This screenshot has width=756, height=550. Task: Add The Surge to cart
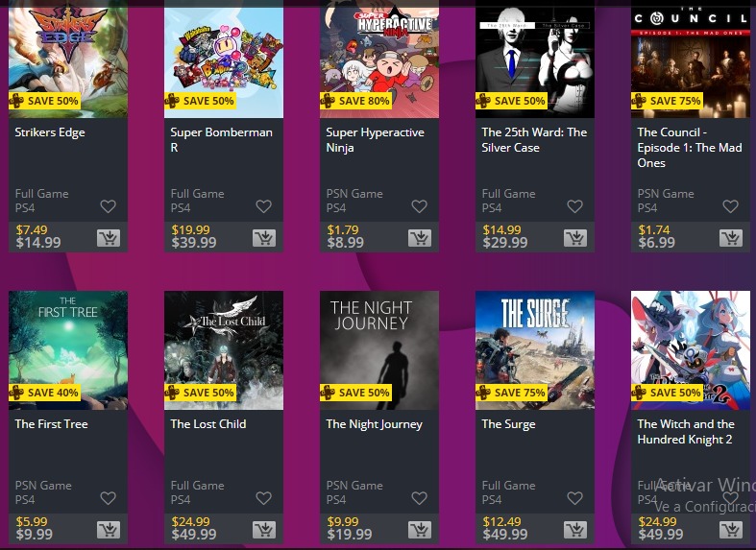pyautogui.click(x=575, y=530)
